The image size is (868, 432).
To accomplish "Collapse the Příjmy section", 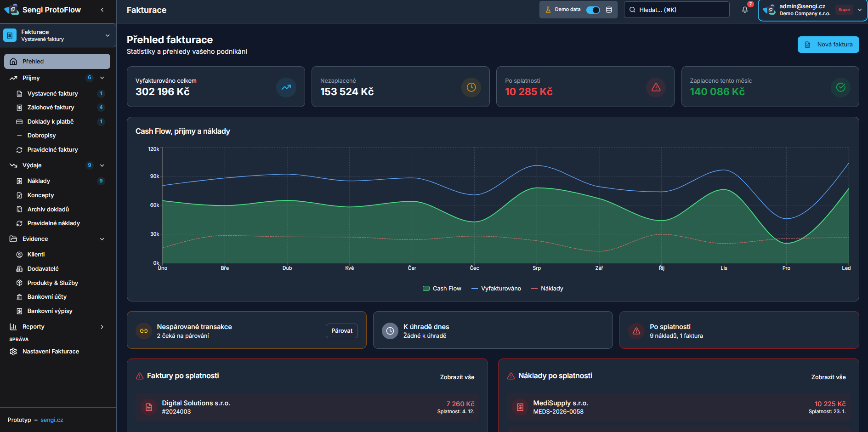I will click(x=102, y=78).
